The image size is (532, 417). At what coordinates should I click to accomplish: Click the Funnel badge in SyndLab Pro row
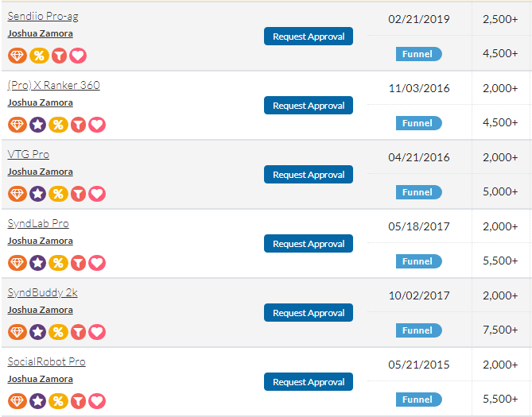(x=417, y=261)
